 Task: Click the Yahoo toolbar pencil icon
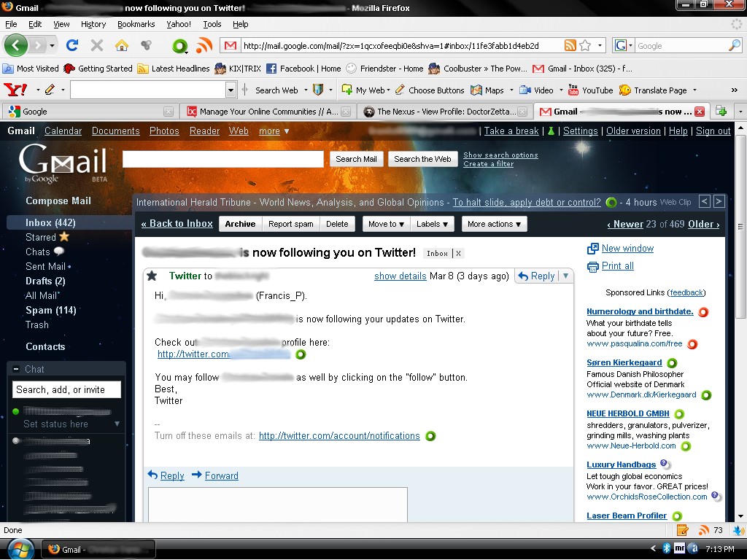[50, 90]
